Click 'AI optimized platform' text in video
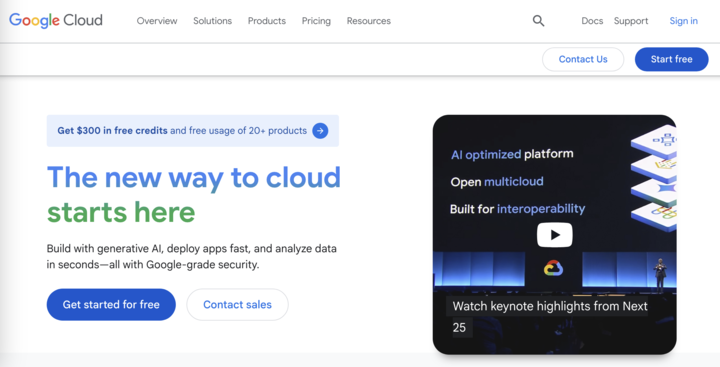Viewport: 720px width, 367px height. pyautogui.click(x=512, y=154)
